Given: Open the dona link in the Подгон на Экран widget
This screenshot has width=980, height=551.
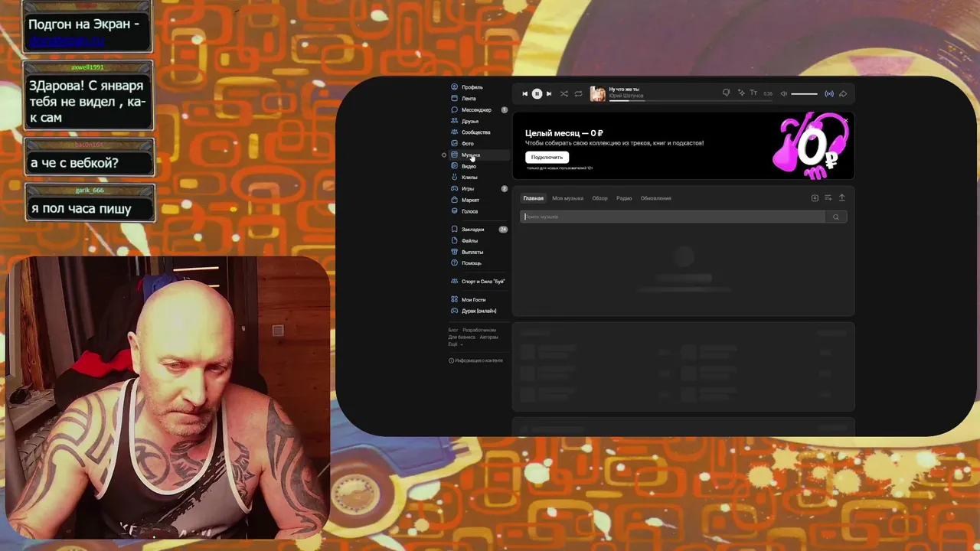Looking at the screenshot, I should pyautogui.click(x=67, y=41).
